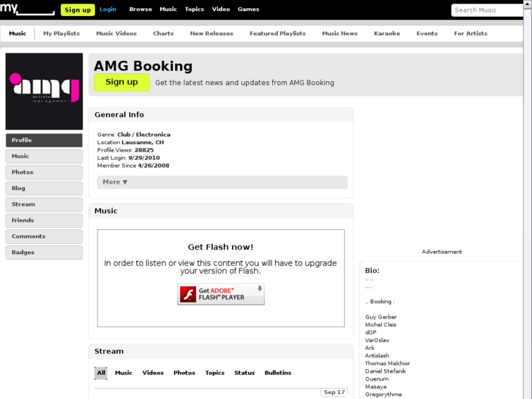The image size is (532, 399).
Task: Click the Get Adobe Flash Player badge
Action: 221,294
